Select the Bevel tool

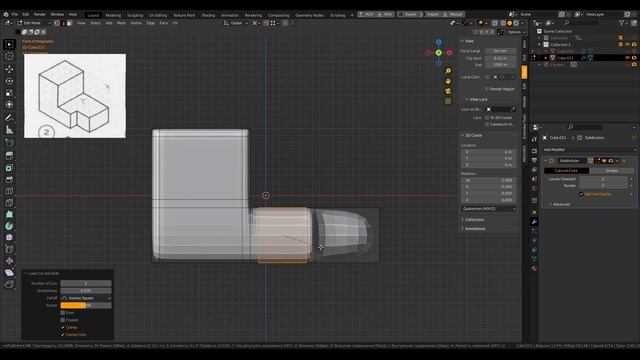point(9,179)
